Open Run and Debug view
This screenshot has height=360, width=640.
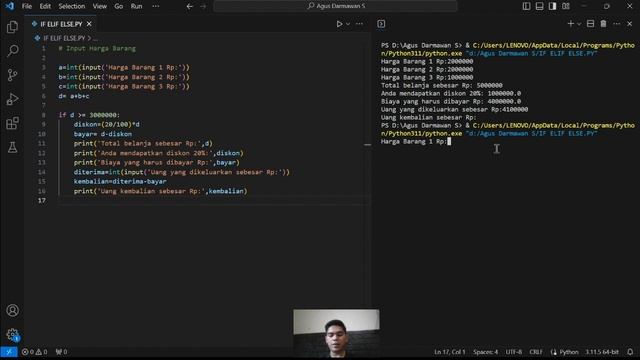click(12, 99)
